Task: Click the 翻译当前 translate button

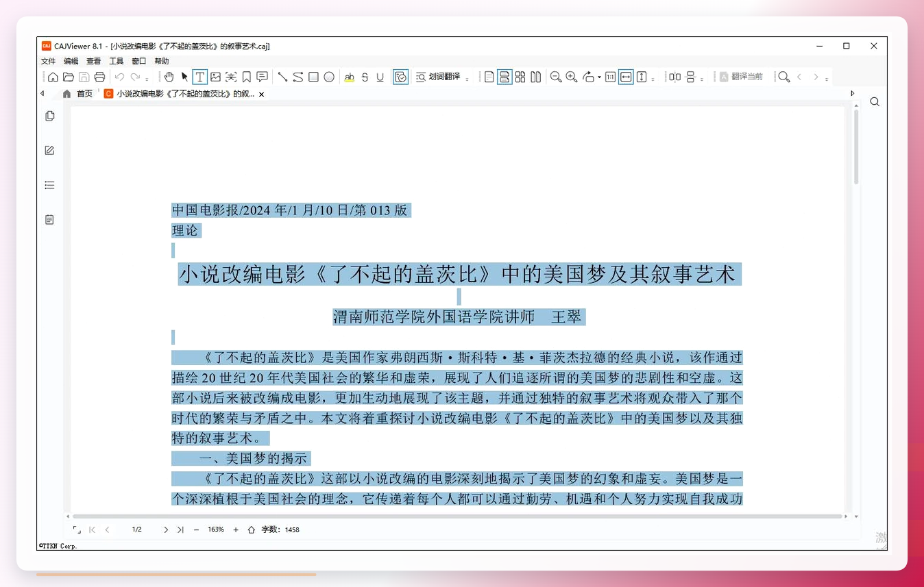Action: point(741,77)
